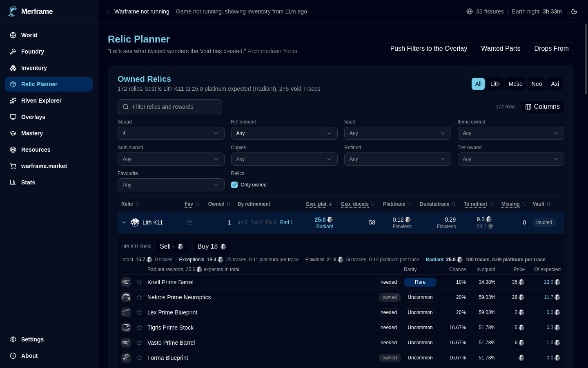Open the Vault filter dropdown
The width and height of the screenshot is (588, 368).
[397, 133]
